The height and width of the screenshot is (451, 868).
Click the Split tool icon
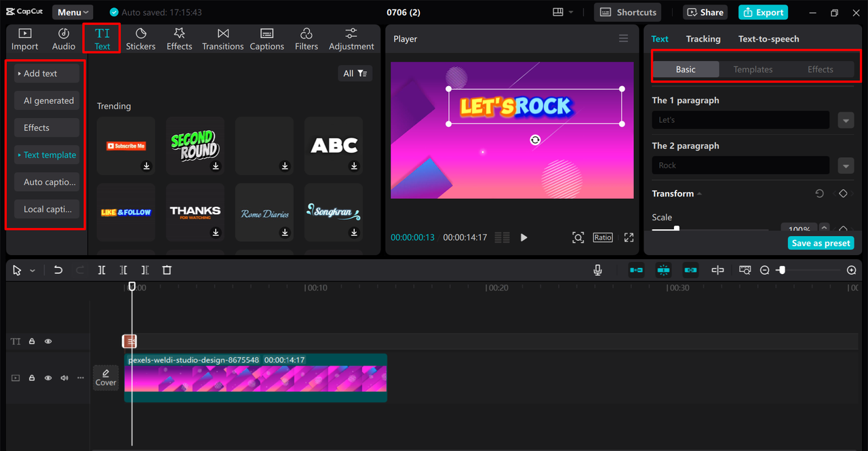[101, 270]
